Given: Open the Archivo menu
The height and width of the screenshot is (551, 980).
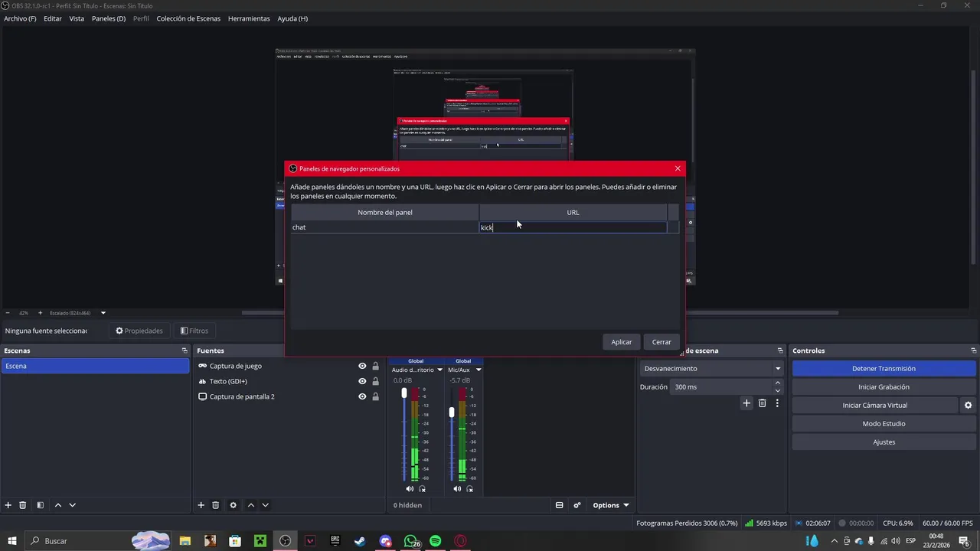Looking at the screenshot, I should pos(20,18).
